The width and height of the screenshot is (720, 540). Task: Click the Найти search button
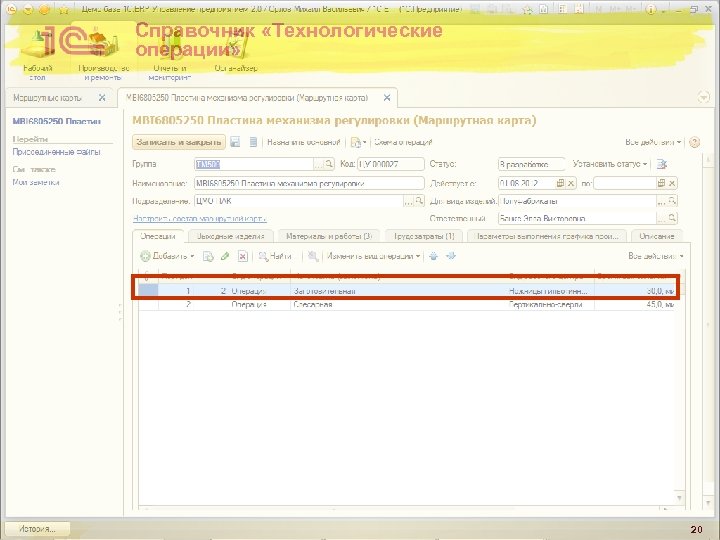pos(275,256)
